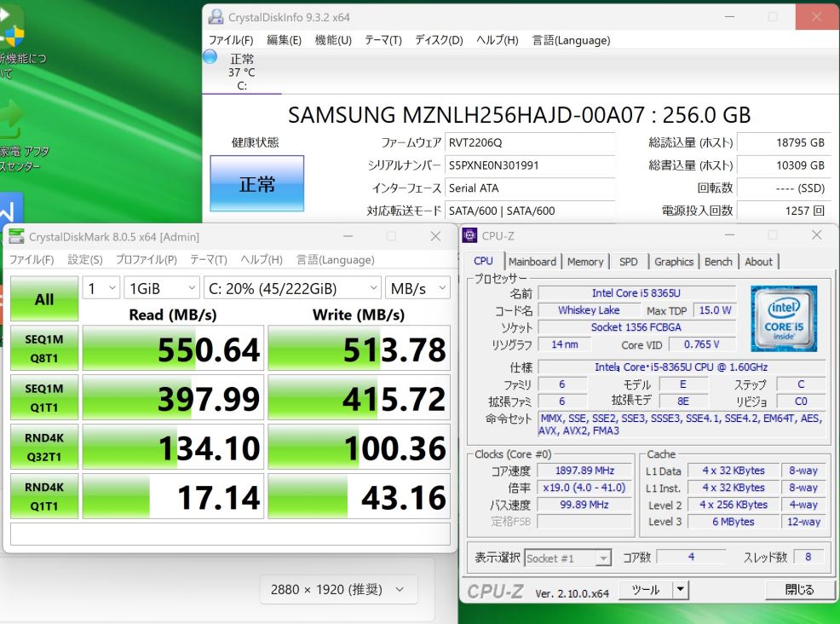Click the 1257 回 power-on count value

pos(784,211)
